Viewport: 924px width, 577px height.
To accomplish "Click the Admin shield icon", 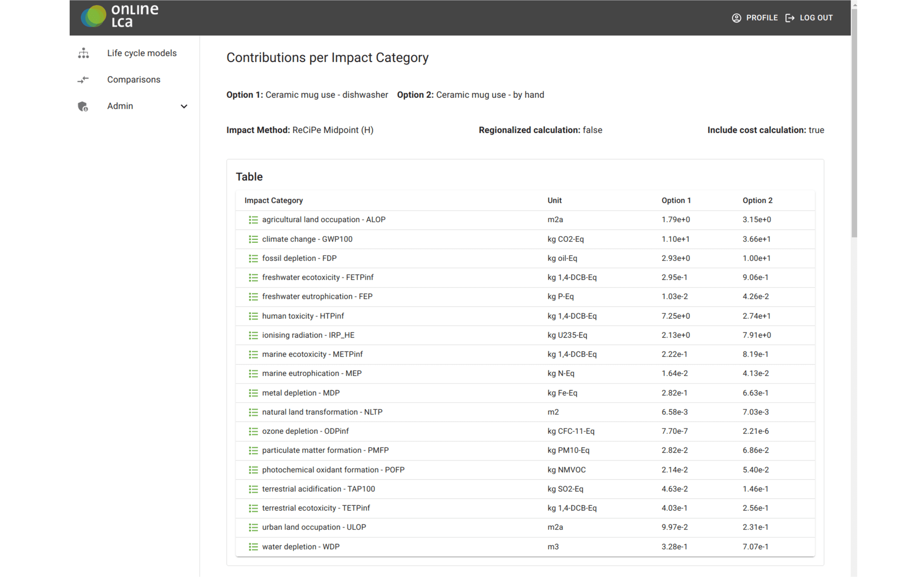I will pyautogui.click(x=83, y=106).
